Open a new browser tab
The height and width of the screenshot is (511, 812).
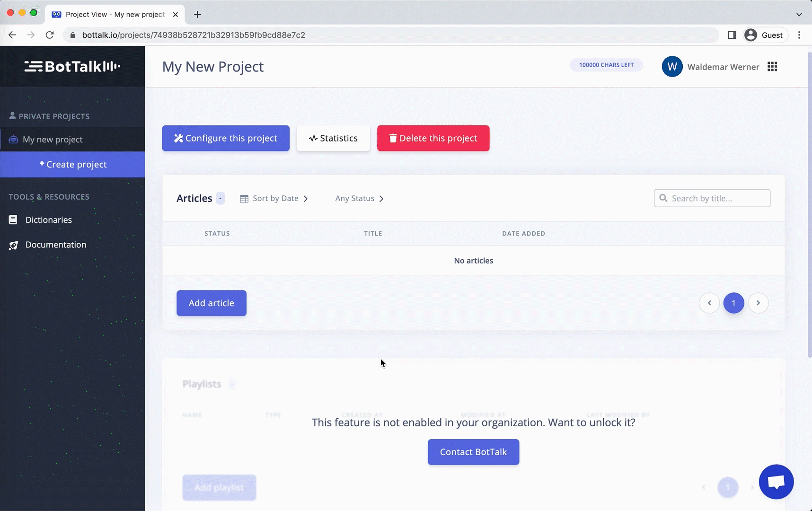pos(198,15)
